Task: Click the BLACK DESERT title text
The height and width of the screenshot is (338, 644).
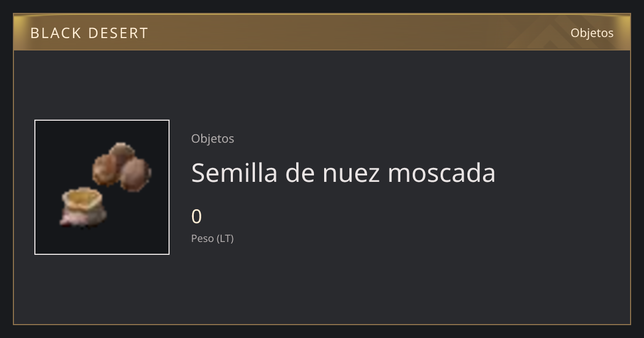Action: (x=89, y=33)
